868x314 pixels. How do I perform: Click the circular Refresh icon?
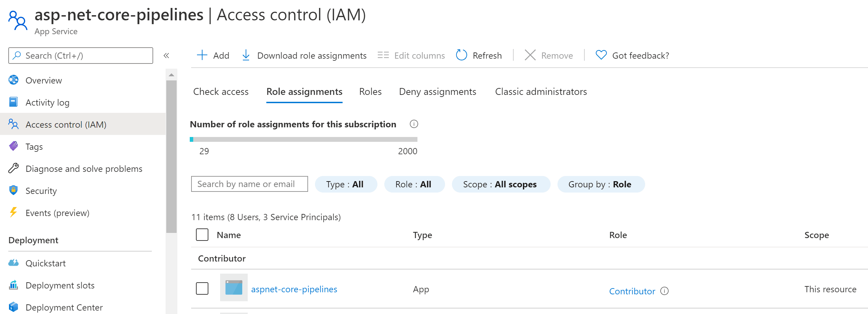462,55
